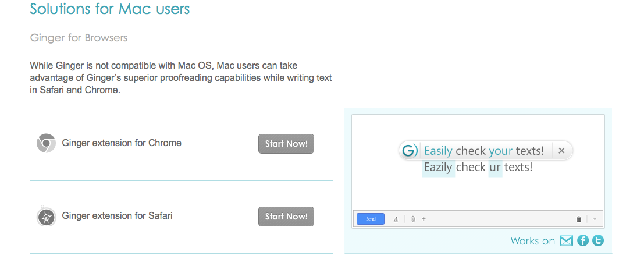Click the "Ginger extension for Safari" label
644x266 pixels.
click(117, 216)
